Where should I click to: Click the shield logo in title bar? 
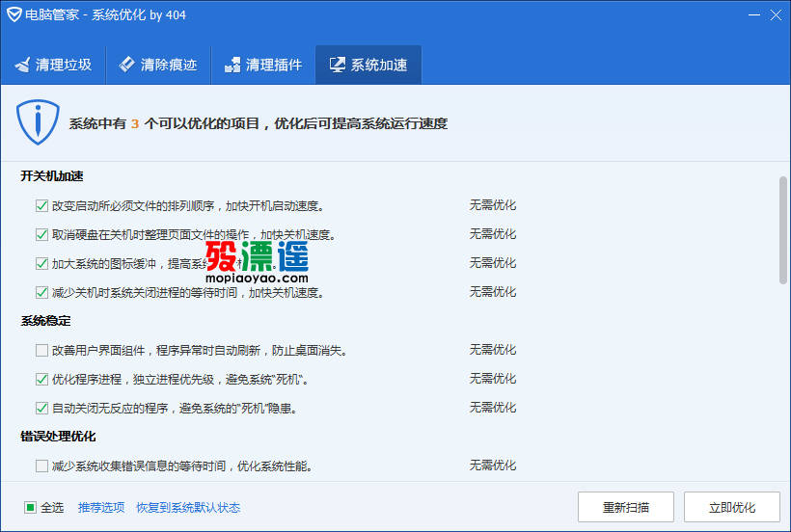pyautogui.click(x=14, y=14)
